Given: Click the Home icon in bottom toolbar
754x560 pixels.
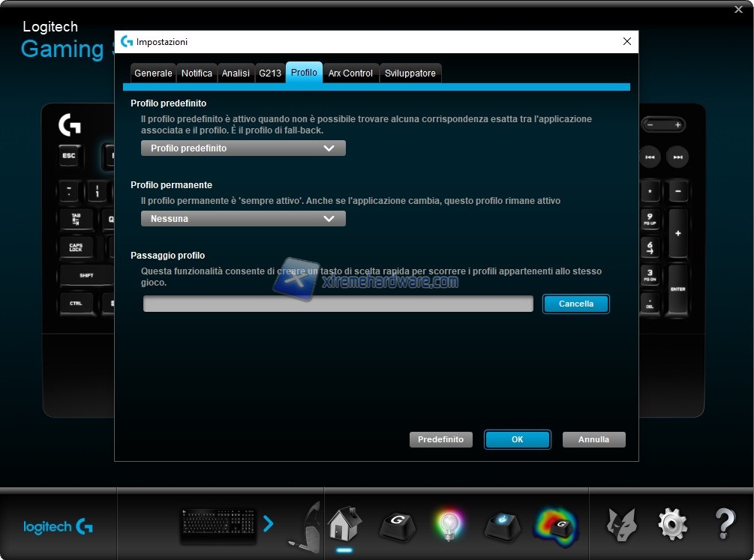Looking at the screenshot, I should click(344, 523).
